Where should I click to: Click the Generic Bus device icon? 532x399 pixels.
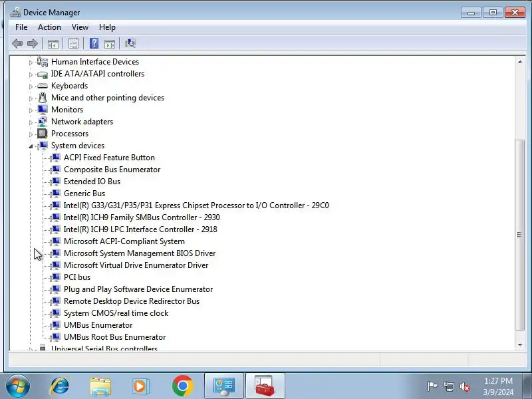click(55, 194)
